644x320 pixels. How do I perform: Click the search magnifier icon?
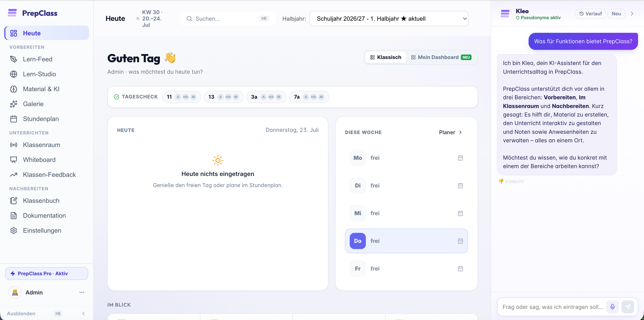(189, 19)
